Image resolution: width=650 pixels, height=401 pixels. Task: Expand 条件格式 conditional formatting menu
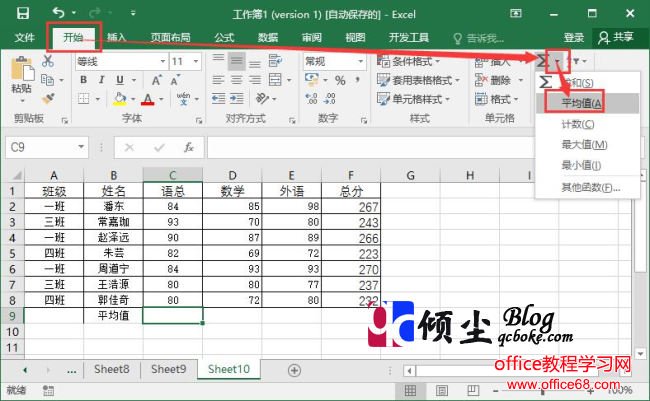[x=409, y=61]
